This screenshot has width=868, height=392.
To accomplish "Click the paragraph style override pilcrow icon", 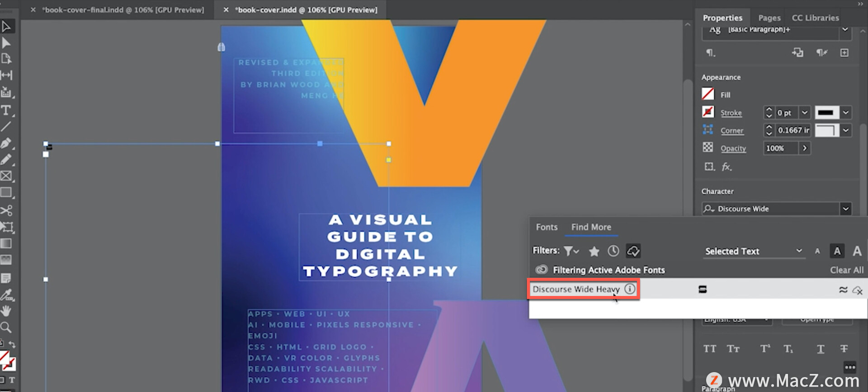I will [711, 53].
